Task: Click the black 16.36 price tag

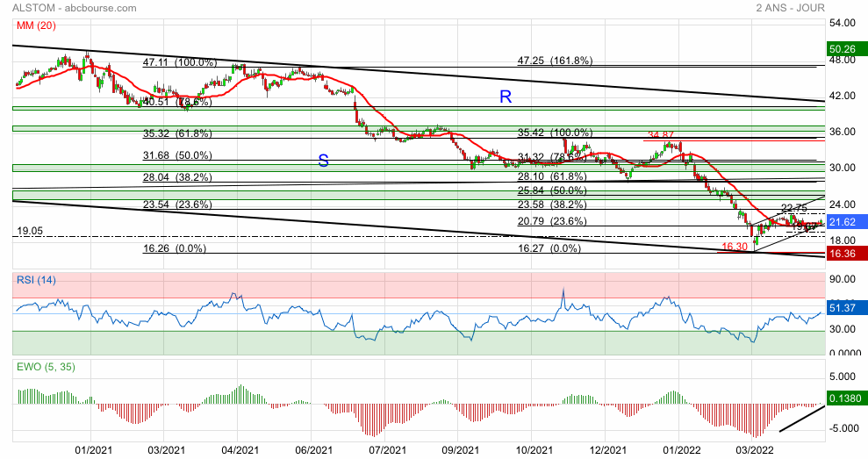Action: (x=846, y=254)
